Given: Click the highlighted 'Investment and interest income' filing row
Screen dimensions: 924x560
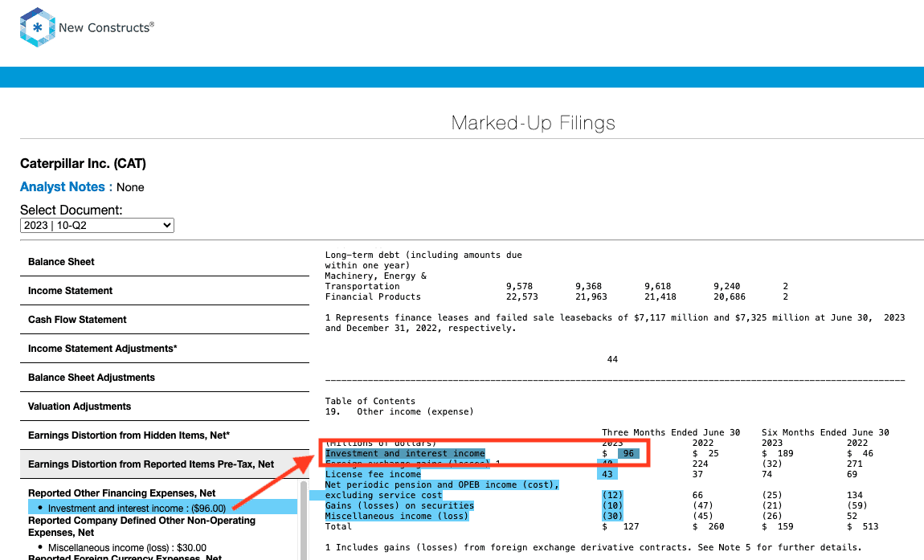Looking at the screenshot, I should (405, 453).
